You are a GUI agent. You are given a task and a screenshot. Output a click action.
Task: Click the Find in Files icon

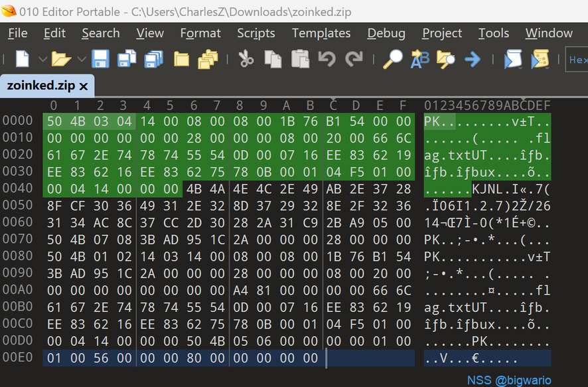[x=446, y=59]
